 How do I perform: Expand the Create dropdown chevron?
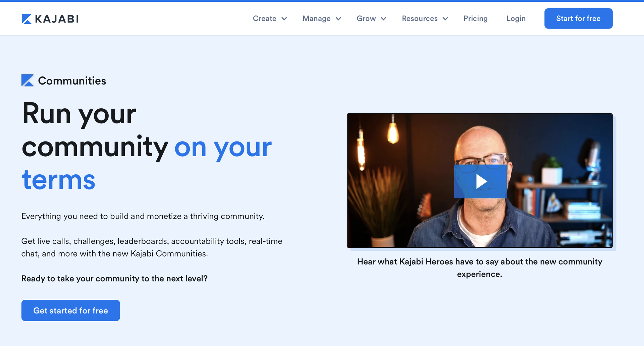point(284,19)
